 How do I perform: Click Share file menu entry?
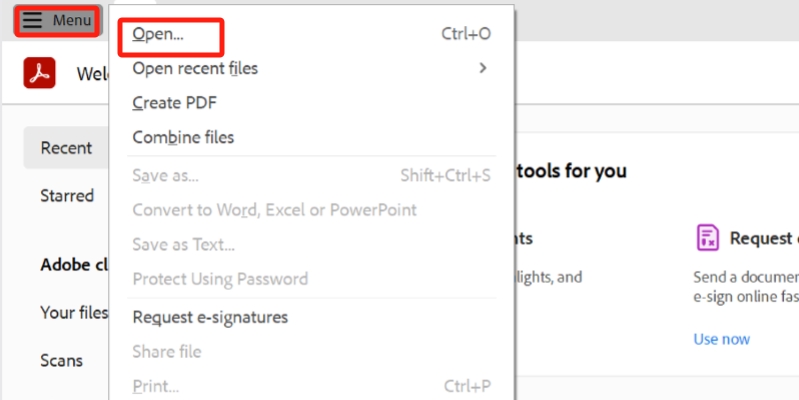167,351
